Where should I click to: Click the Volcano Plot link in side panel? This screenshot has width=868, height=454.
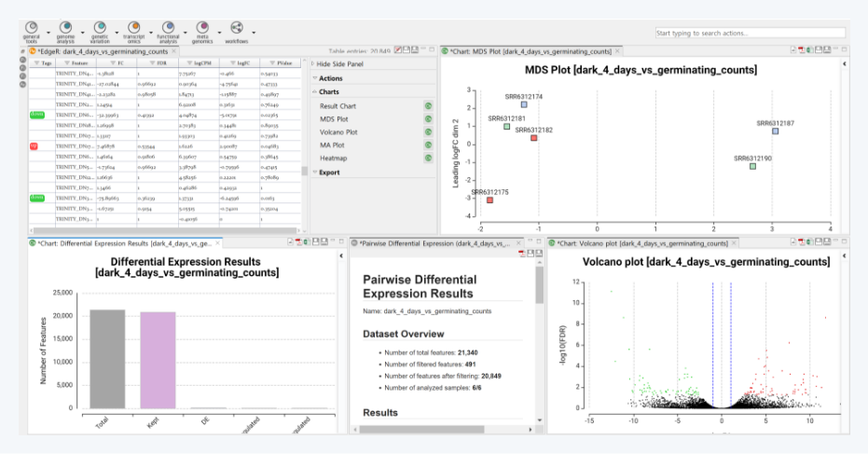coord(338,132)
